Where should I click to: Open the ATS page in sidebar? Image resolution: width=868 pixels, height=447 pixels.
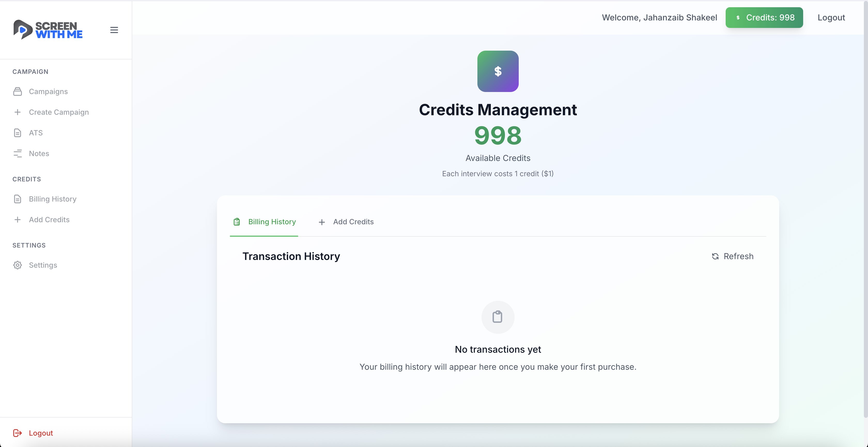point(36,133)
